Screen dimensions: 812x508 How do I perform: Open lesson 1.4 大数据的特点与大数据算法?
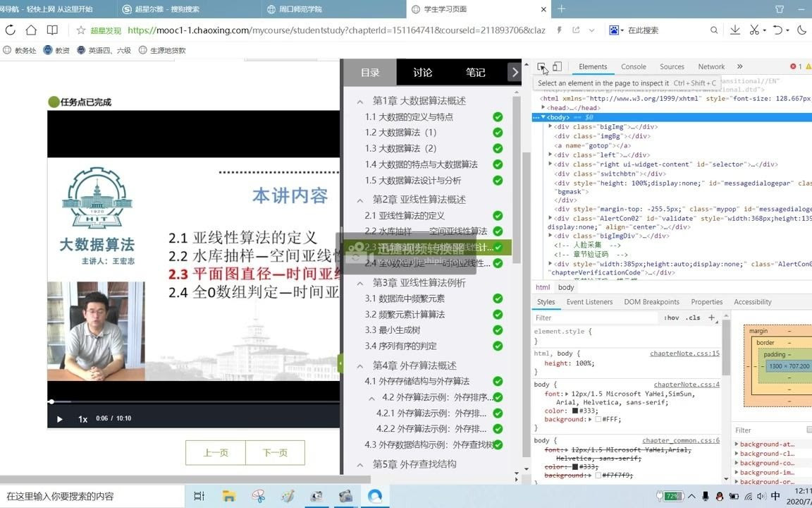[421, 164]
